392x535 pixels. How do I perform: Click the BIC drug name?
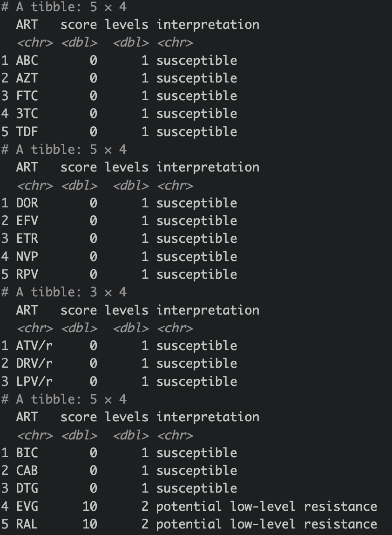coord(27,453)
